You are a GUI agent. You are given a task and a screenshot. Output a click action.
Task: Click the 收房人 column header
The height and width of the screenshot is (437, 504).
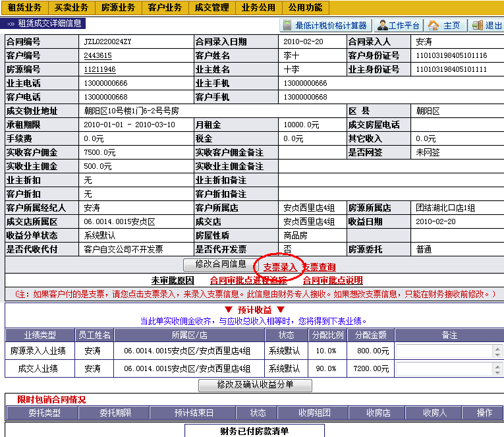click(x=435, y=413)
